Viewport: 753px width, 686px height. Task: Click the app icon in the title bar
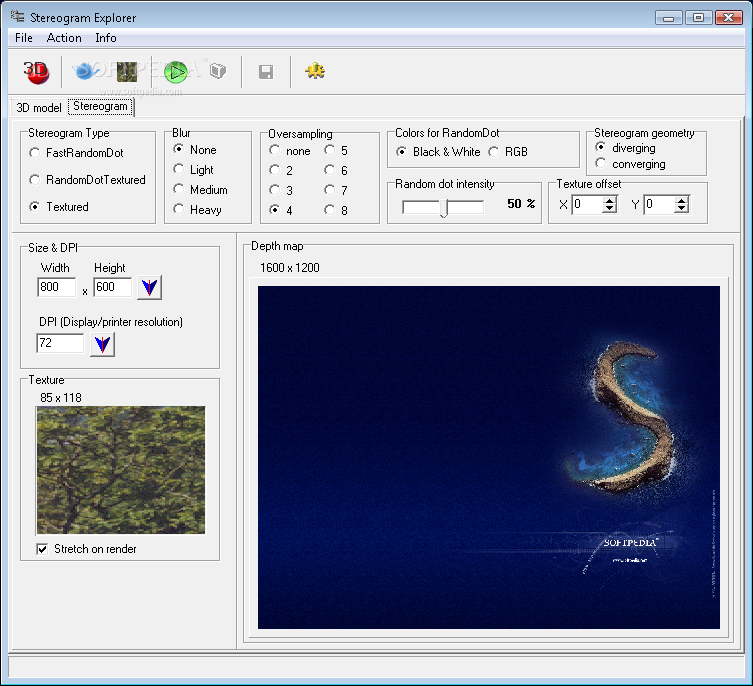pyautogui.click(x=17, y=17)
